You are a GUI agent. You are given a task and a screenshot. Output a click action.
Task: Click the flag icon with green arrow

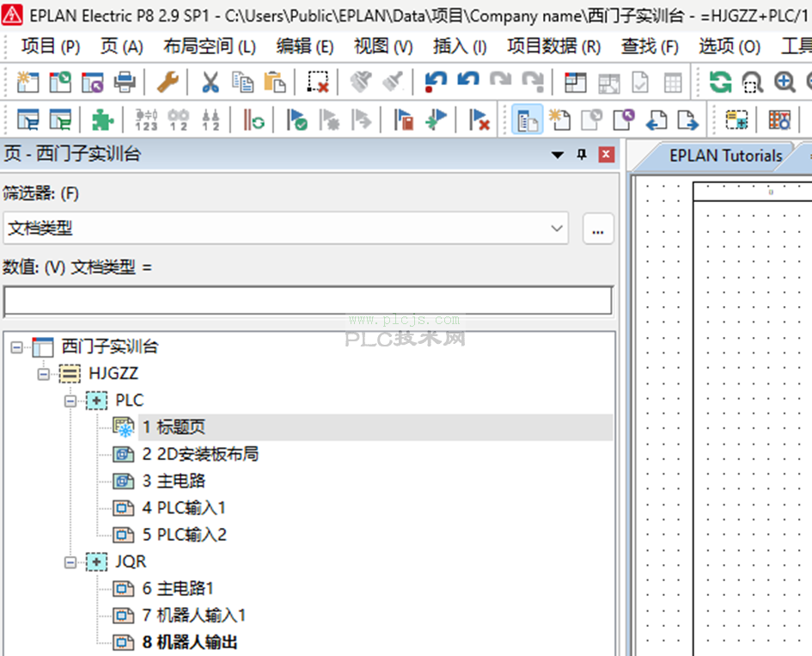click(x=436, y=120)
